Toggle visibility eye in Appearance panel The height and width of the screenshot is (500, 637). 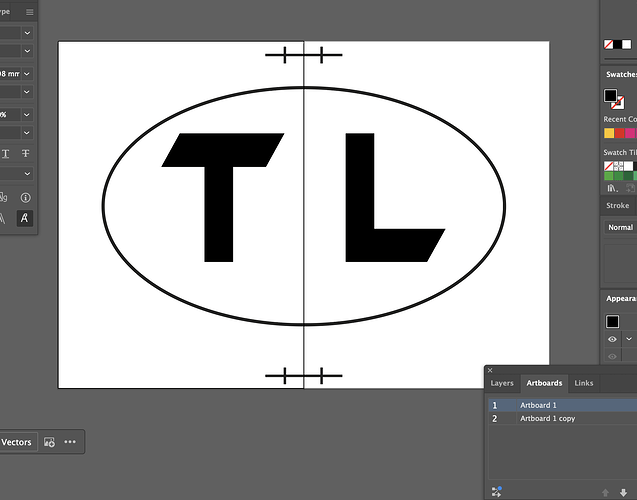pos(612,339)
